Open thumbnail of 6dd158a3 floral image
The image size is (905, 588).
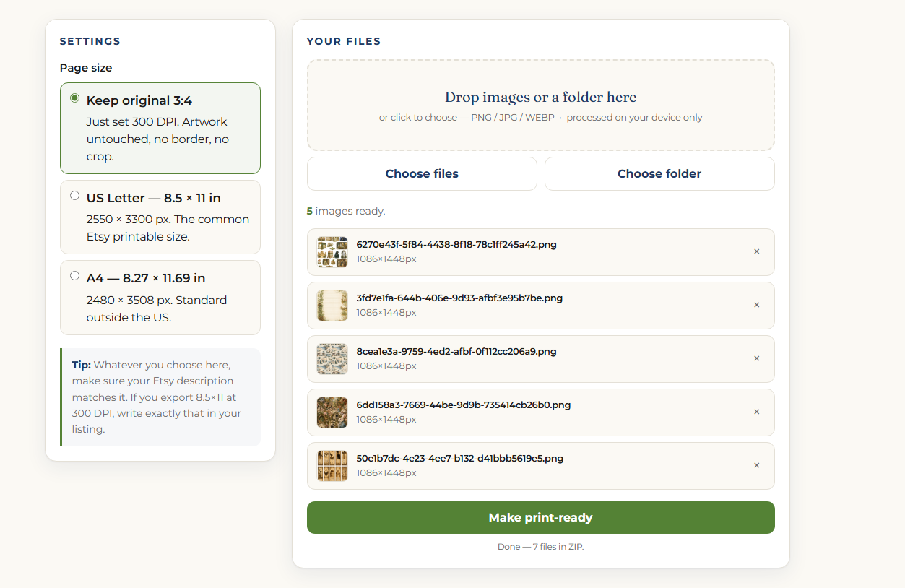[x=332, y=412]
